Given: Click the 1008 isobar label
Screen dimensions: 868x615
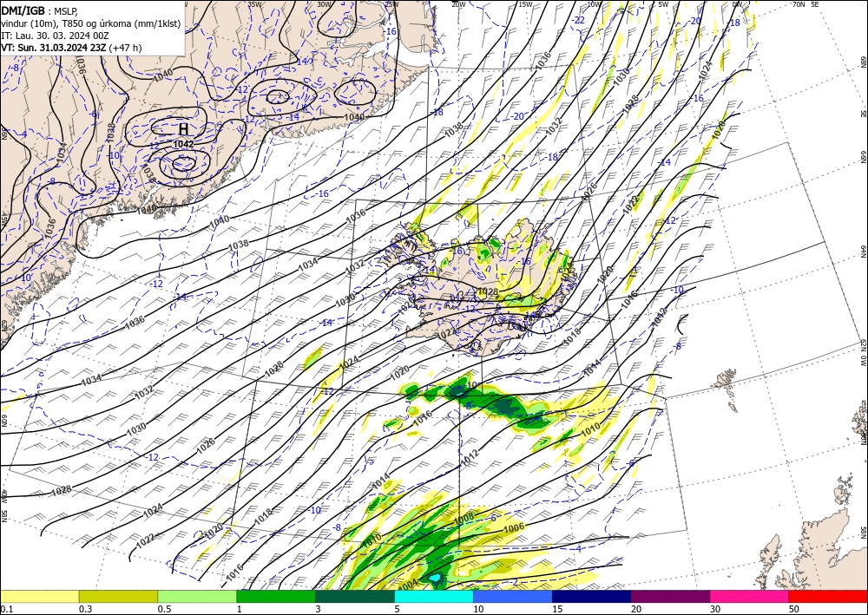Looking at the screenshot, I should (x=464, y=519).
